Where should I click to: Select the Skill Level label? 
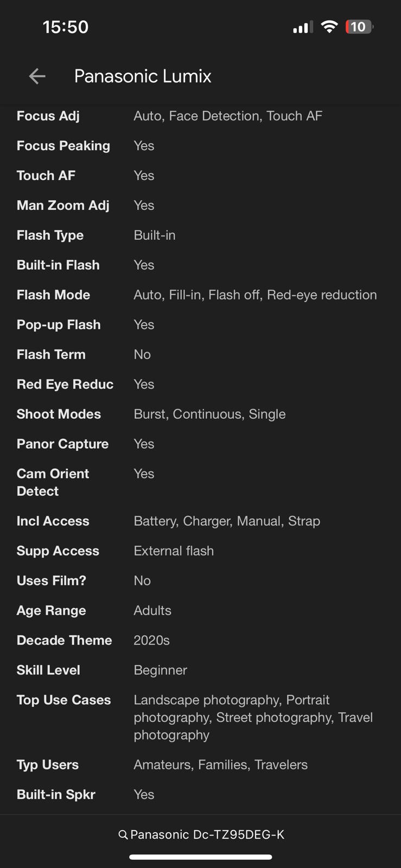click(x=48, y=671)
